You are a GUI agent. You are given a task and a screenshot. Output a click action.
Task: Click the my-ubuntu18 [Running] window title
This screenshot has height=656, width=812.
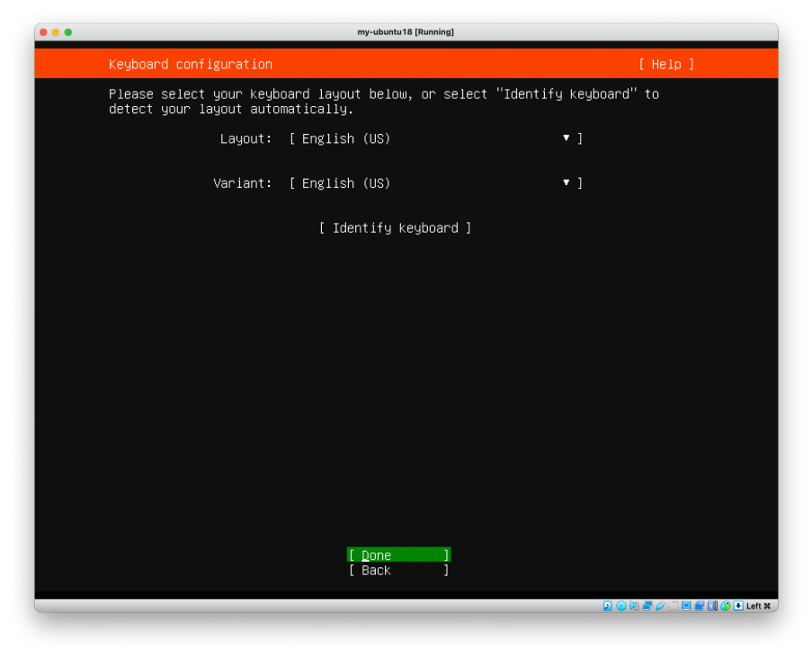[406, 31]
